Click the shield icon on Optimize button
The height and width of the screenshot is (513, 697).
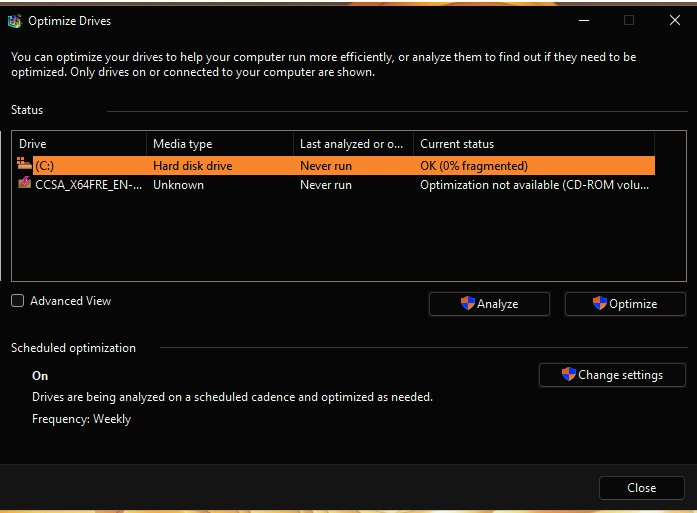(600, 303)
